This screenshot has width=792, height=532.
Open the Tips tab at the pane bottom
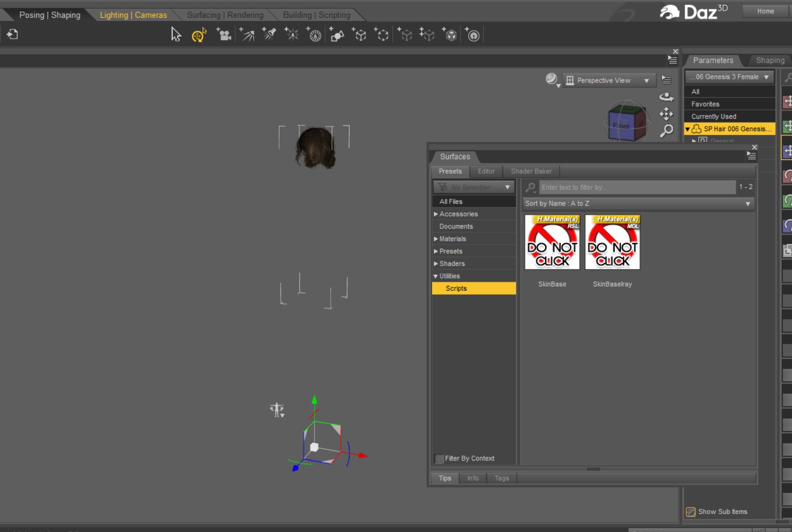[445, 478]
